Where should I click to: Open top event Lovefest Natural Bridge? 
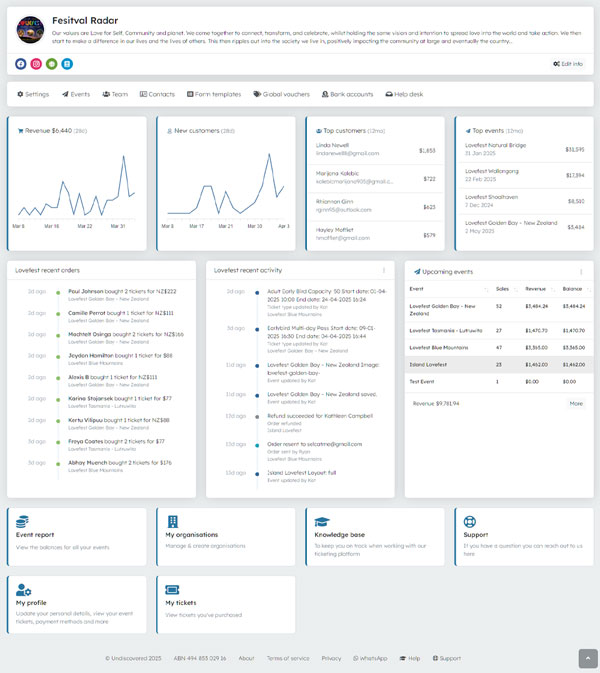pos(524,149)
